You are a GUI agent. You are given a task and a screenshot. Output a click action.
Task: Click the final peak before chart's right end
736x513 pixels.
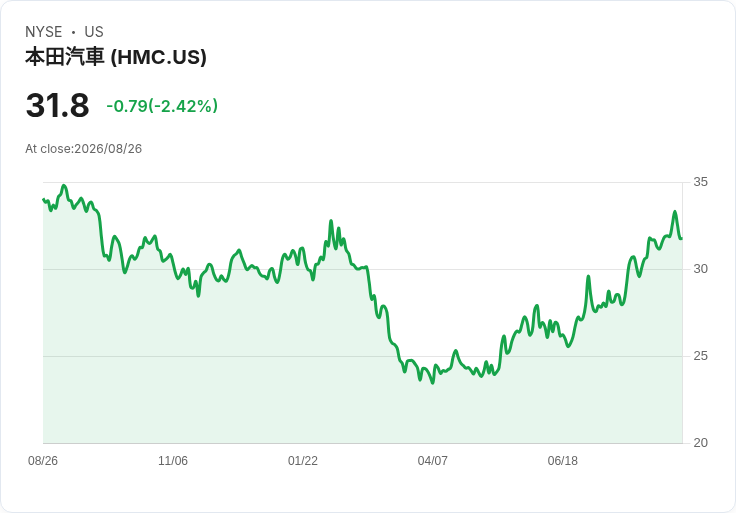coord(675,212)
